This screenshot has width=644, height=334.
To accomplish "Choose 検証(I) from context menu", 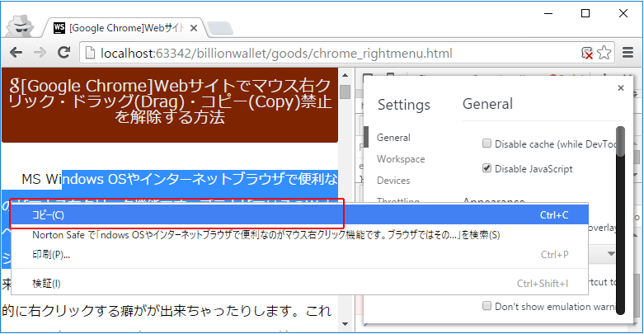I will (300, 284).
